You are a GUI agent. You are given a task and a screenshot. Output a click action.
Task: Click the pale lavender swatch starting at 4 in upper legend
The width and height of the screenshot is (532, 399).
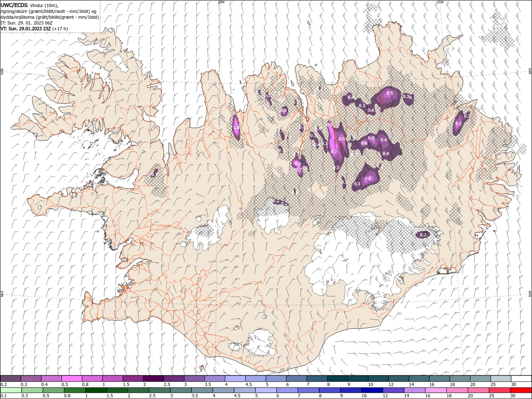pyautogui.click(x=235, y=378)
